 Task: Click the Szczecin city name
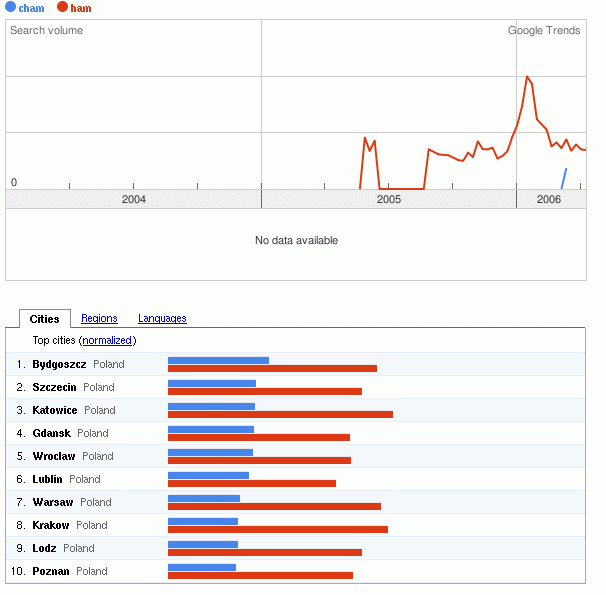click(x=54, y=387)
